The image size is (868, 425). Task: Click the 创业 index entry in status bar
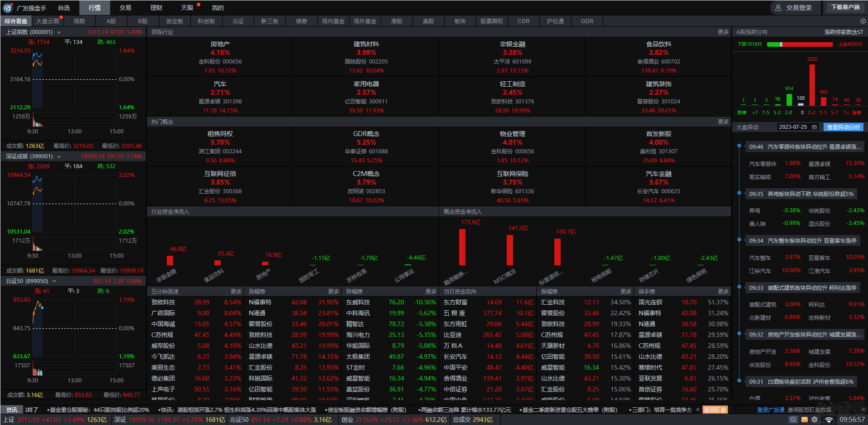394,420
